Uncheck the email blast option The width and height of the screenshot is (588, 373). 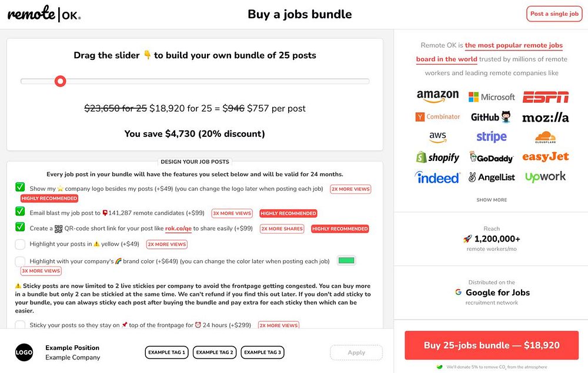(x=20, y=211)
